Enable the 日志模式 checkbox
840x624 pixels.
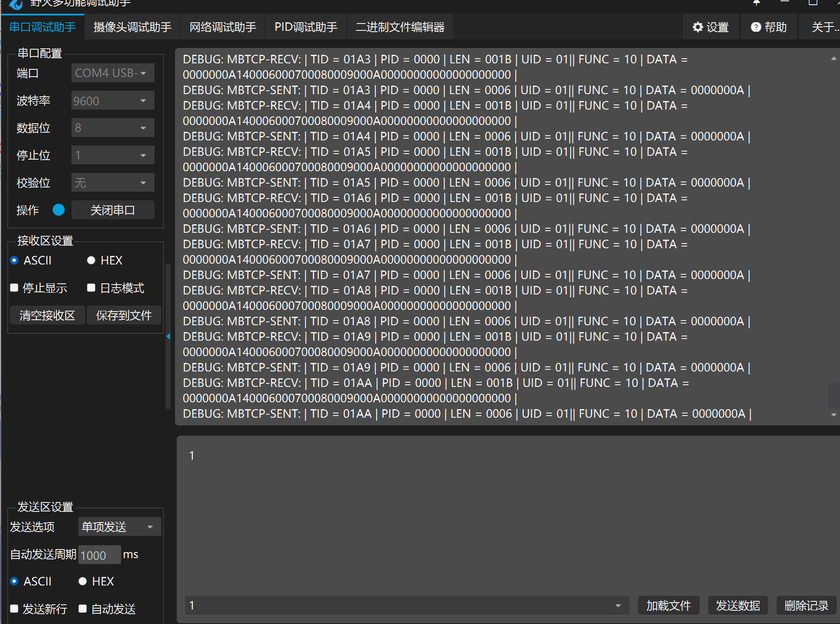pos(91,288)
